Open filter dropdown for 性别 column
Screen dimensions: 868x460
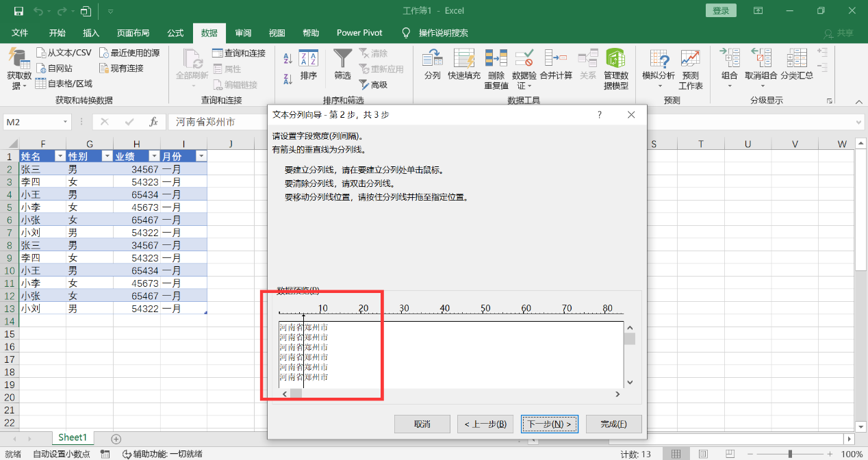point(107,156)
